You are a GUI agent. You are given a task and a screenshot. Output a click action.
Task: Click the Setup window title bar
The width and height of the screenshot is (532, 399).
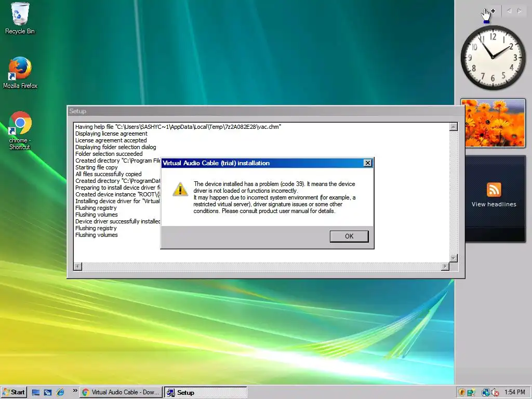tap(265, 111)
